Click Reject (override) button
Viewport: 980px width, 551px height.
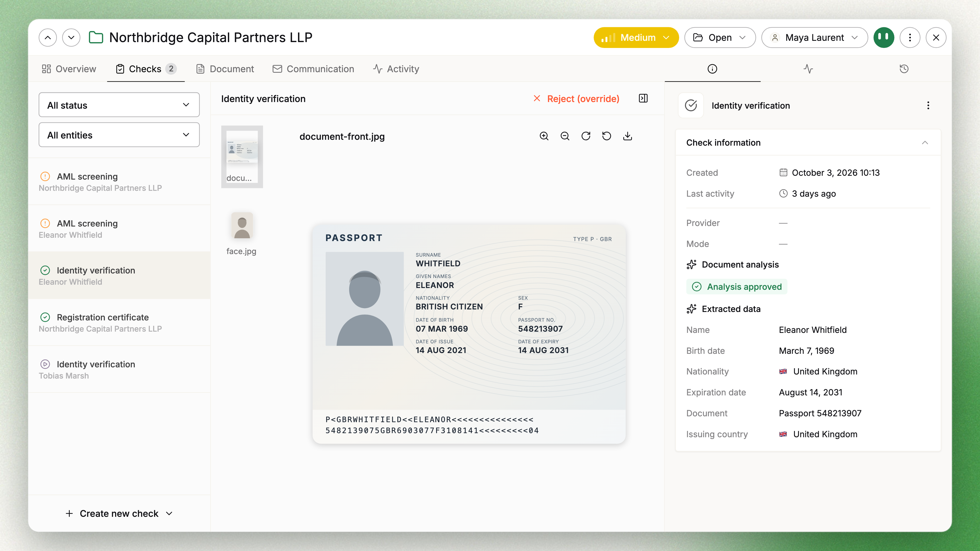pos(577,98)
